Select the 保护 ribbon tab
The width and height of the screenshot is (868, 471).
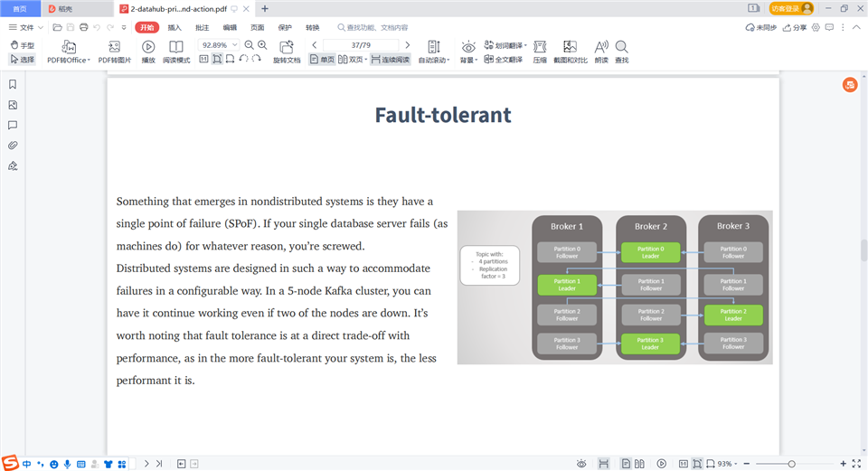pyautogui.click(x=285, y=27)
